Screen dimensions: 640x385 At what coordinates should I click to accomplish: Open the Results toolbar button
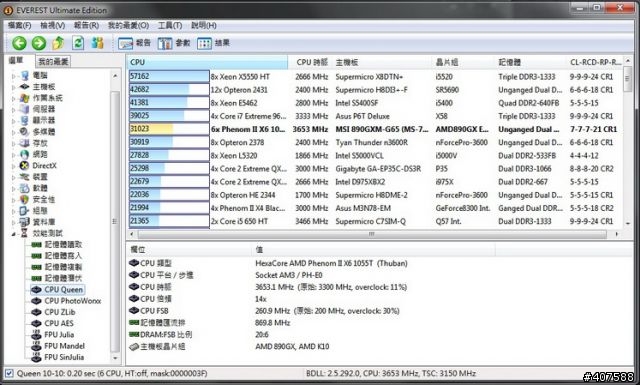click(213, 43)
